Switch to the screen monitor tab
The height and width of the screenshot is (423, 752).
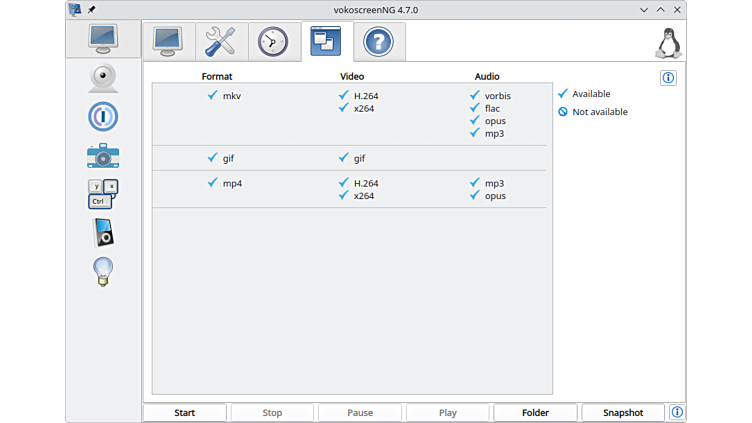coord(168,41)
